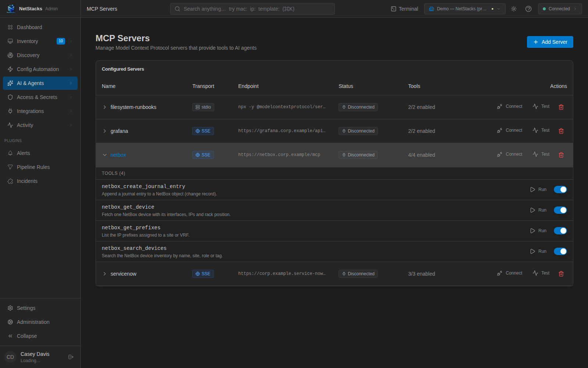
Task: Expand the filesystem-runbooks server row
Action: pos(105,107)
